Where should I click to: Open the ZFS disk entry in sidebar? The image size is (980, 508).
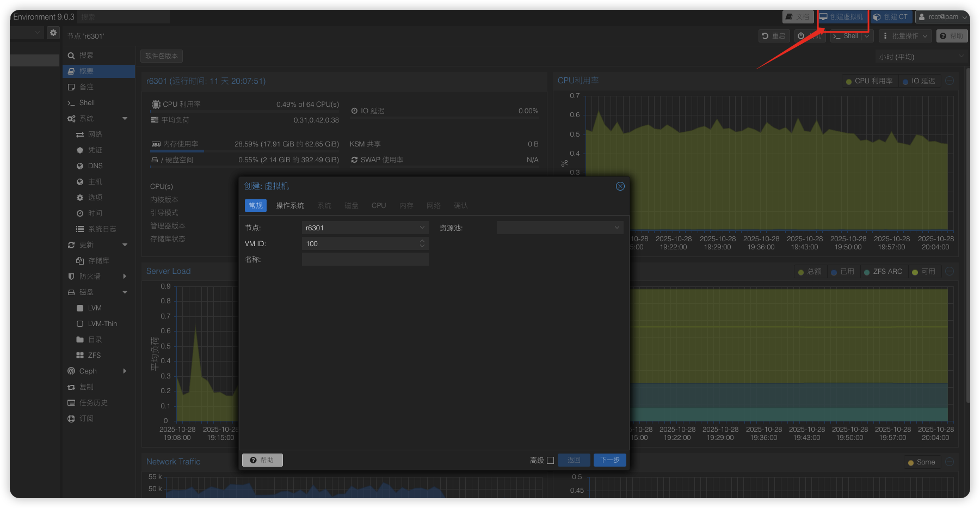click(94, 356)
